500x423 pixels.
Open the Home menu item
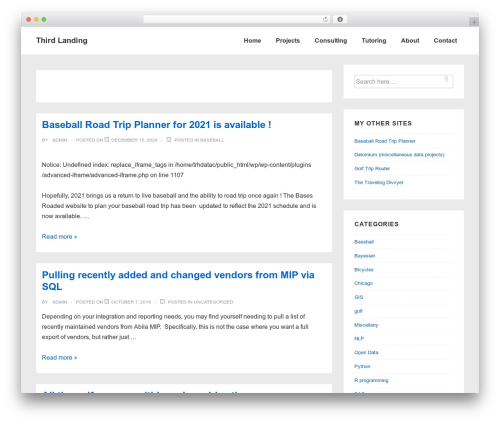252,41
